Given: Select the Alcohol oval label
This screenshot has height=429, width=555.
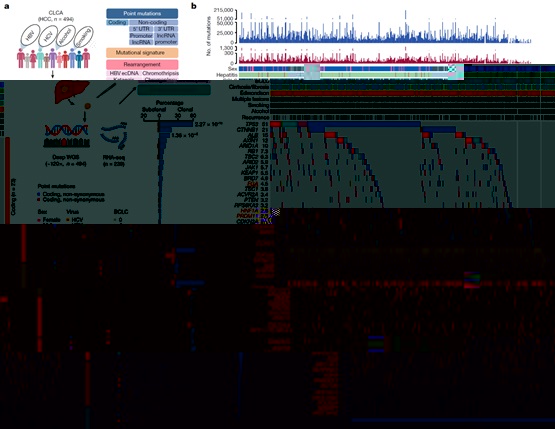Looking at the screenshot, I should click(65, 36).
